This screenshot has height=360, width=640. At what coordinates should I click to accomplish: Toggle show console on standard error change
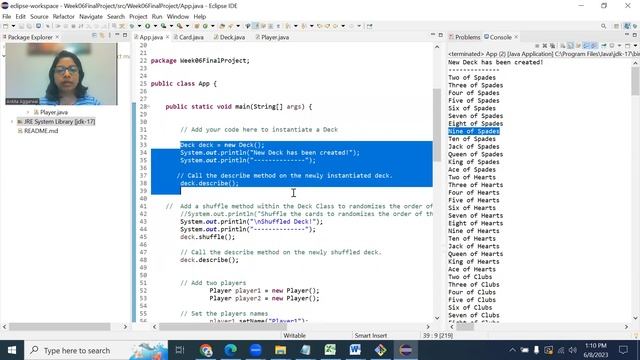pos(594,46)
